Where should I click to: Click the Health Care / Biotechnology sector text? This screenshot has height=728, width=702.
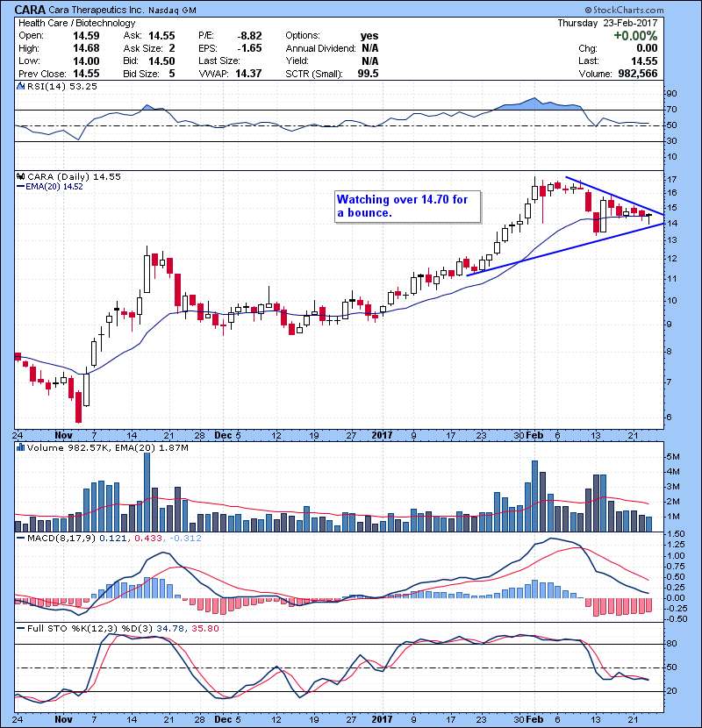click(77, 23)
